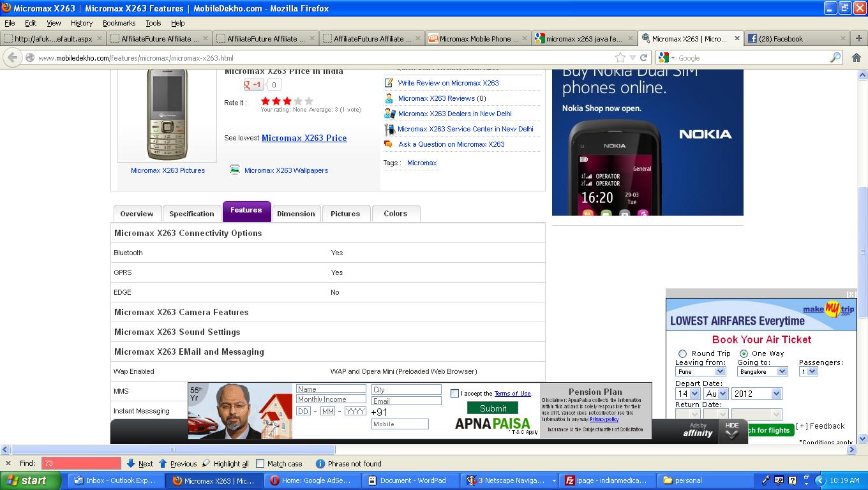Viewport: 868px width, 490px height.
Task: Open the Leaving from Pune dropdown
Action: 719,371
